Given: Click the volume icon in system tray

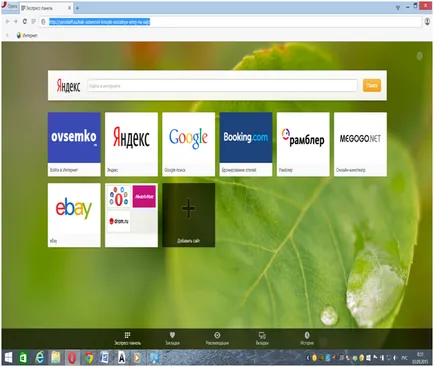Looking at the screenshot, I should [x=396, y=358].
